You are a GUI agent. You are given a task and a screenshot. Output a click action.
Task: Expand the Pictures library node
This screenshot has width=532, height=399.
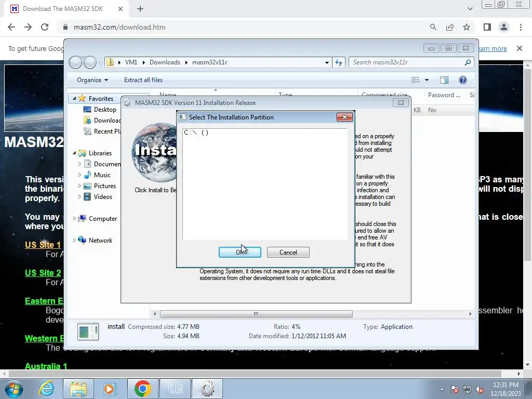pyautogui.click(x=79, y=185)
